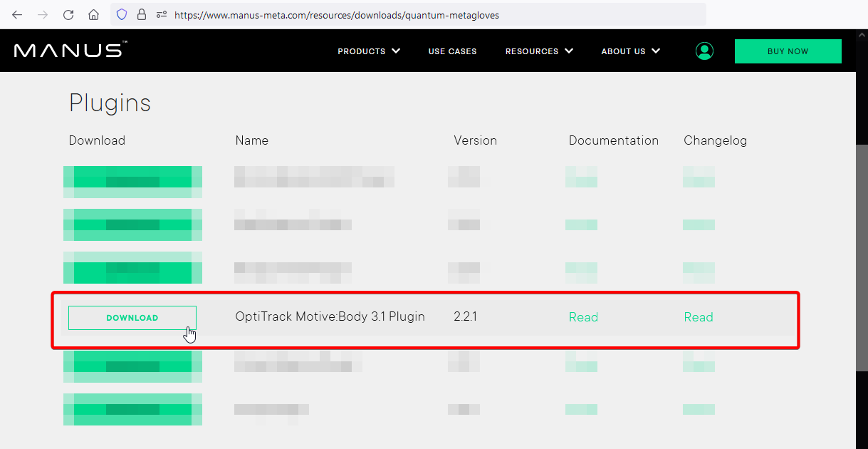Screen dimensions: 868x449
Task: Open the user account profile icon
Action: (704, 51)
